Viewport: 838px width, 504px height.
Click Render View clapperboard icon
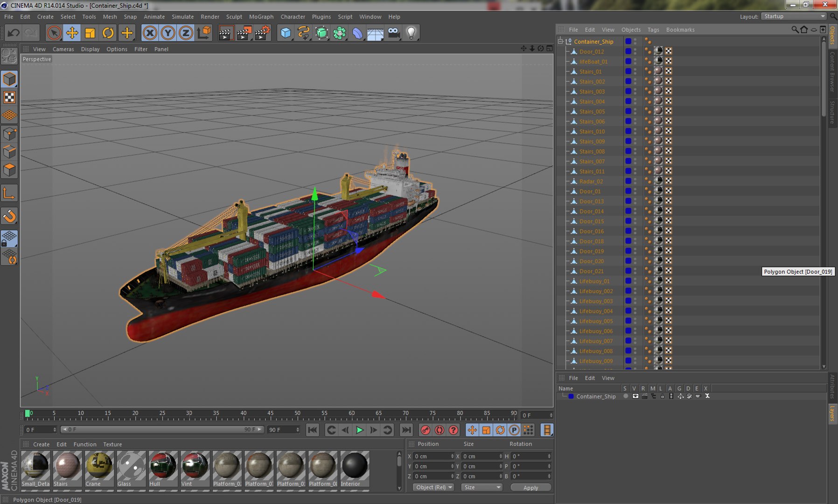225,33
